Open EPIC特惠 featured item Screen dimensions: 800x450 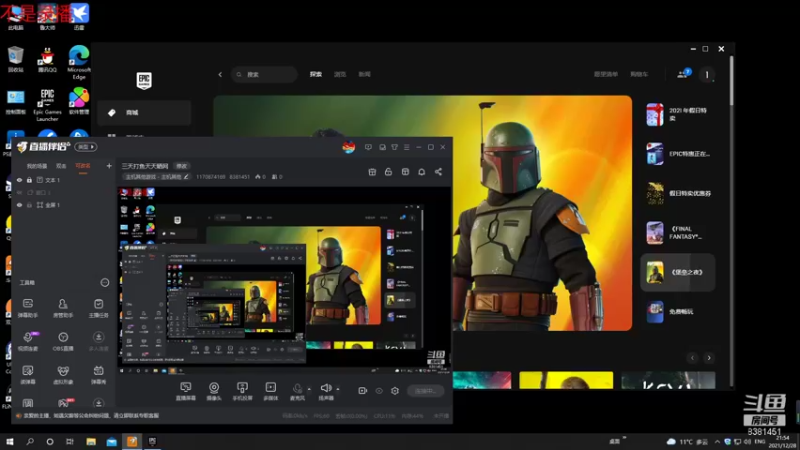point(678,154)
